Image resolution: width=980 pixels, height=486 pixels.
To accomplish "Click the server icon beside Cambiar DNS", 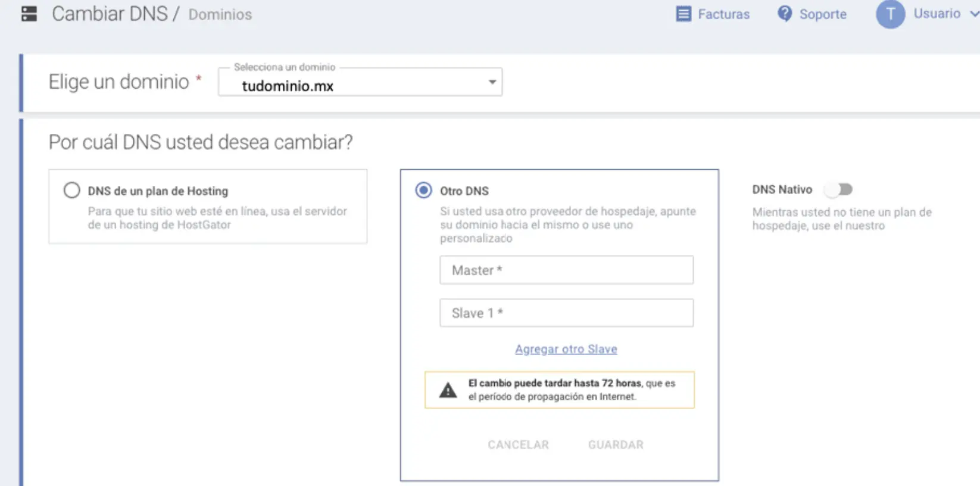I will [x=29, y=14].
